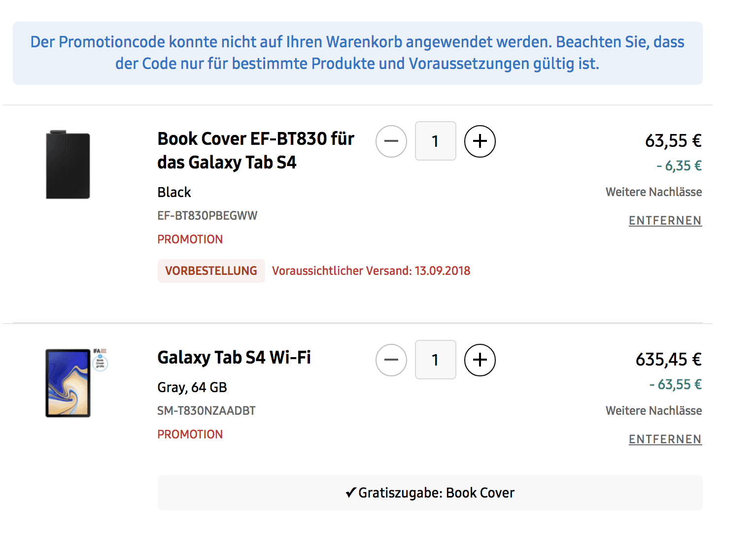This screenshot has height=533, width=756.
Task: Click the Gratiszugabe checkmark icon
Action: (350, 492)
